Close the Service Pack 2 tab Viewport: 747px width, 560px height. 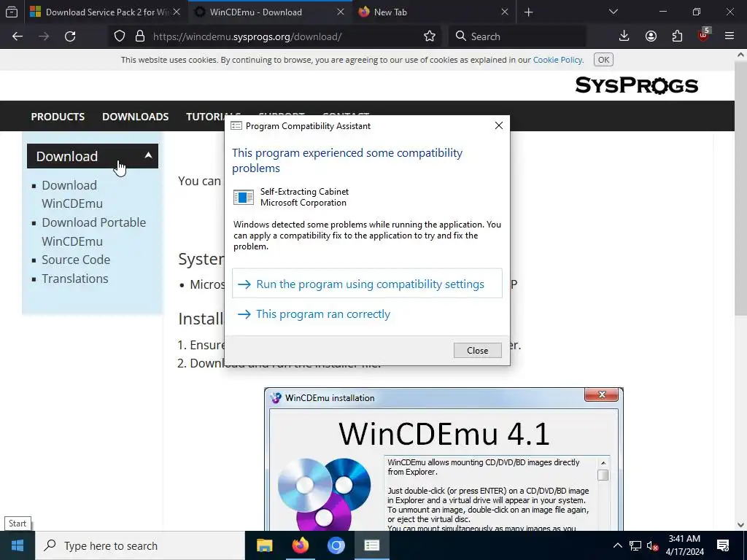[x=177, y=12]
